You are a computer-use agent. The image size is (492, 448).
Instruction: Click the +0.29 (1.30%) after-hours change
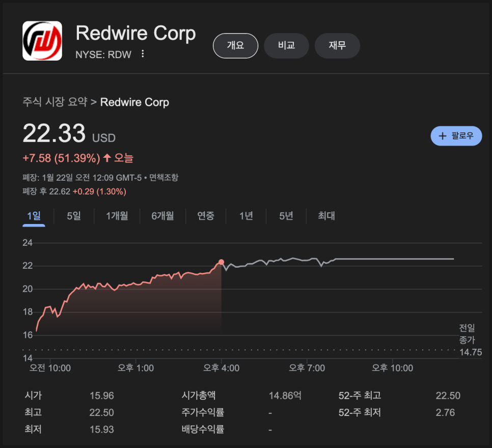point(99,192)
